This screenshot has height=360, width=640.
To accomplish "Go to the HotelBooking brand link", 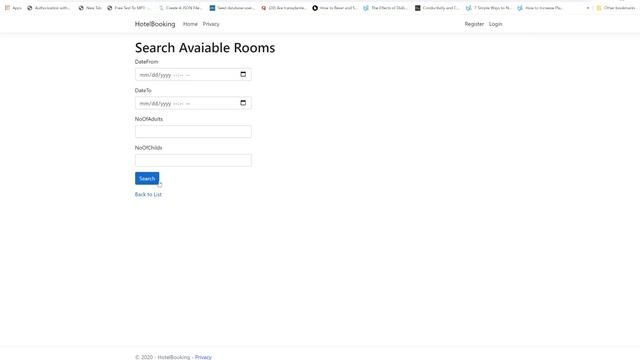I will (x=155, y=24).
